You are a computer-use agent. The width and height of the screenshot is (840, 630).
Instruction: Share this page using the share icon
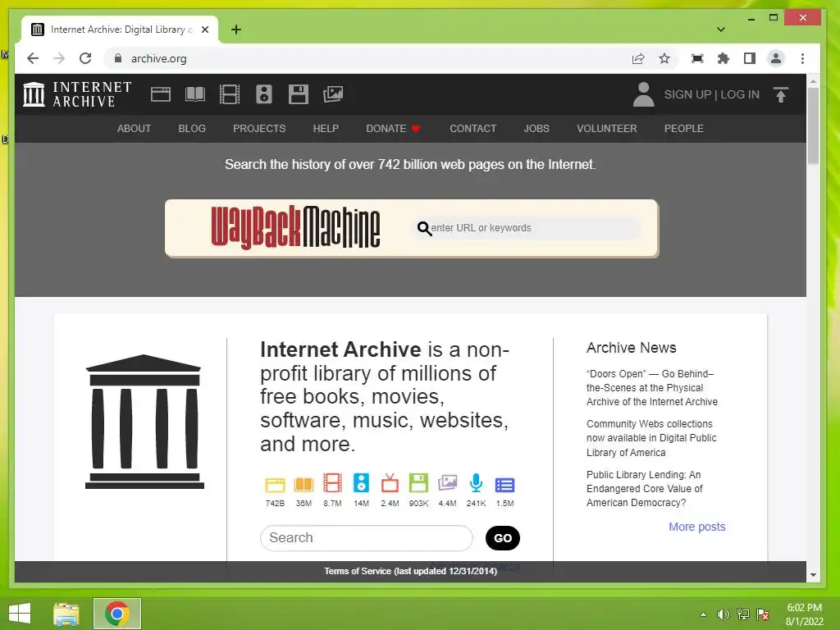(x=637, y=58)
